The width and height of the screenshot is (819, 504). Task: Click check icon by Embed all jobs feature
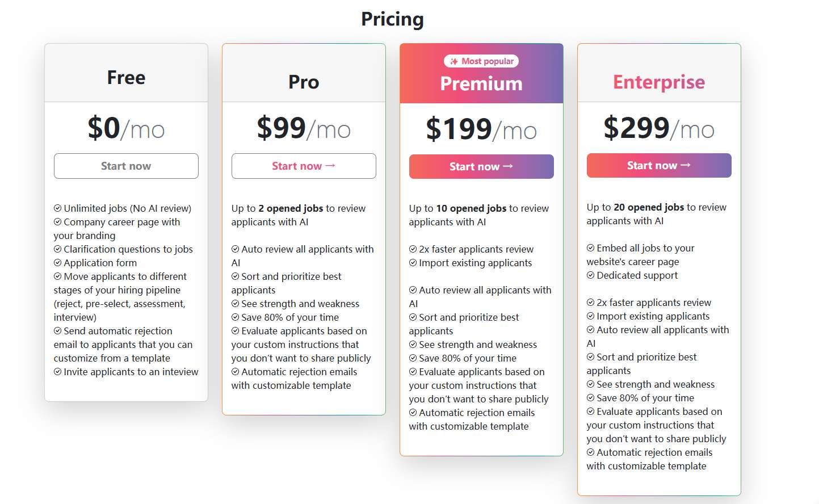[x=591, y=248]
